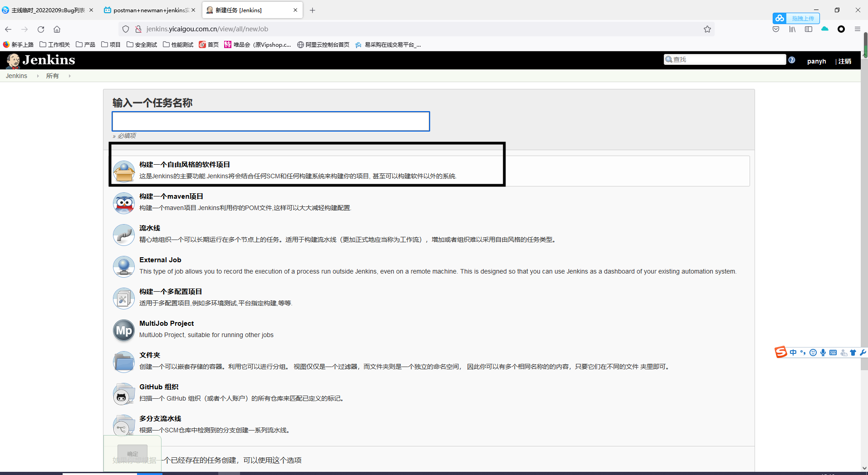Viewport: 868px width, 475px height.
Task: Click the 注销 logout link
Action: point(844,61)
